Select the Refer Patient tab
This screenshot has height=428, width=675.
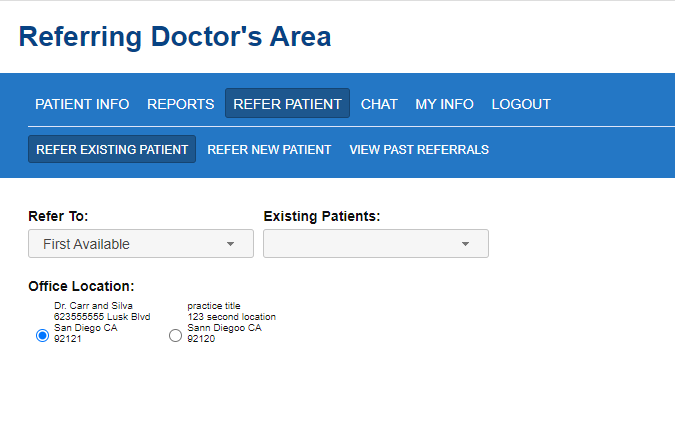[x=287, y=104]
